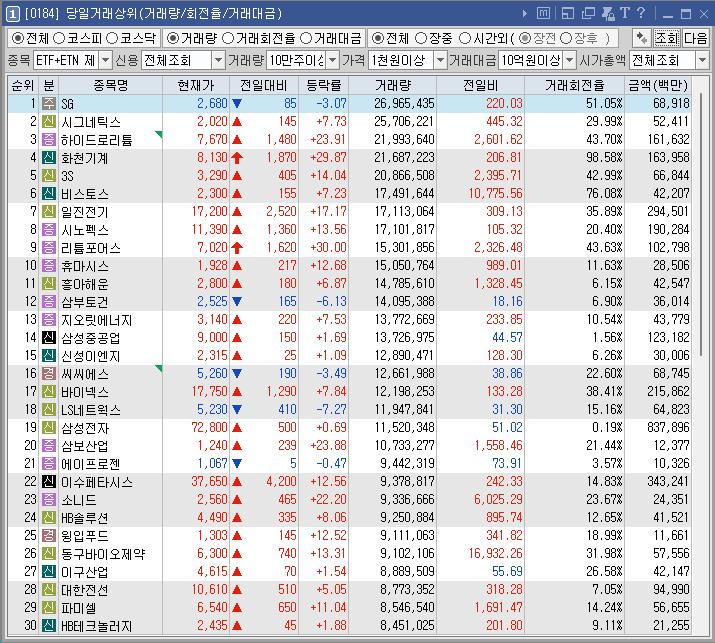This screenshot has height=643, width=715.
Task: Click the upper-limit arrow icon for 화천기계
Action: pos(237,158)
